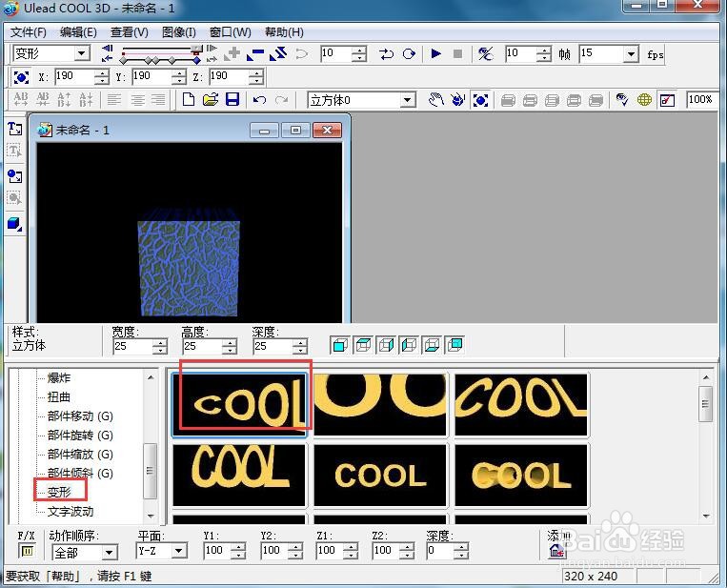727x588 pixels.
Task: Open the 立方体0 object list dropdown
Action: (x=407, y=100)
